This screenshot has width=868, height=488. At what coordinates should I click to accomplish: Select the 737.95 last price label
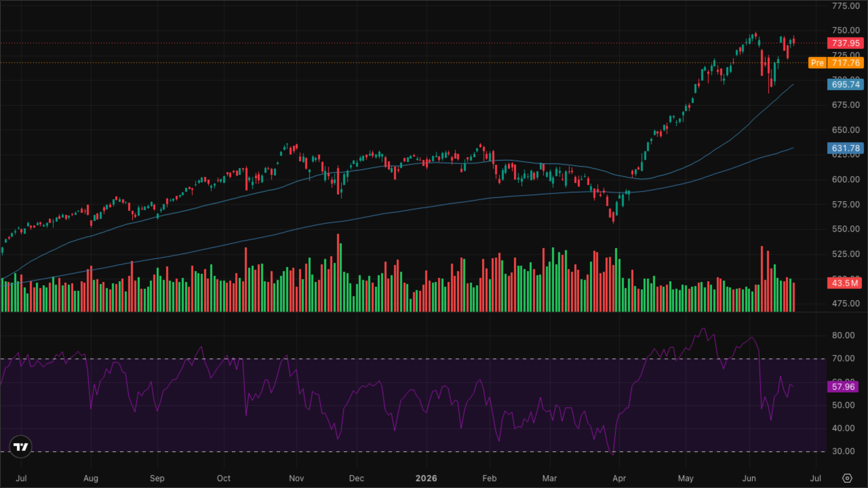coord(846,43)
